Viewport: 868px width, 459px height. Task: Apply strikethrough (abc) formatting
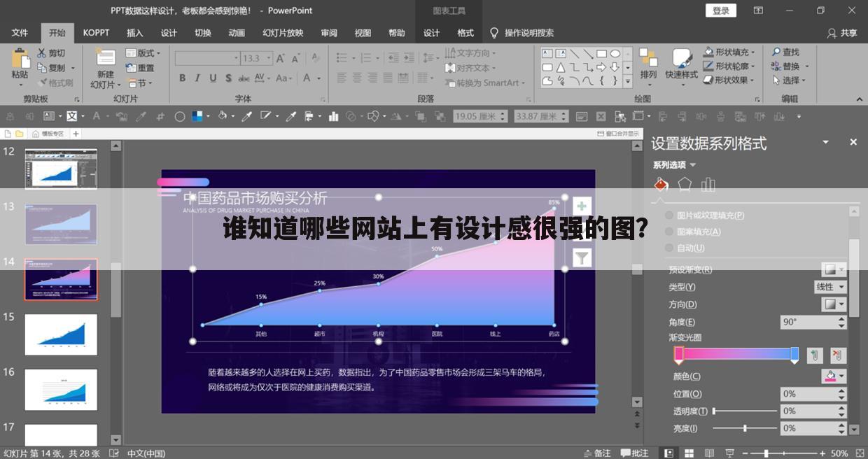click(244, 78)
